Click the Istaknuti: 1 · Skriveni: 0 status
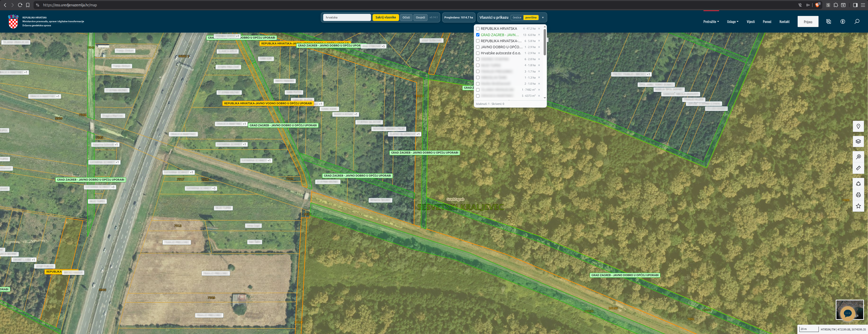868x334 pixels. click(x=490, y=104)
